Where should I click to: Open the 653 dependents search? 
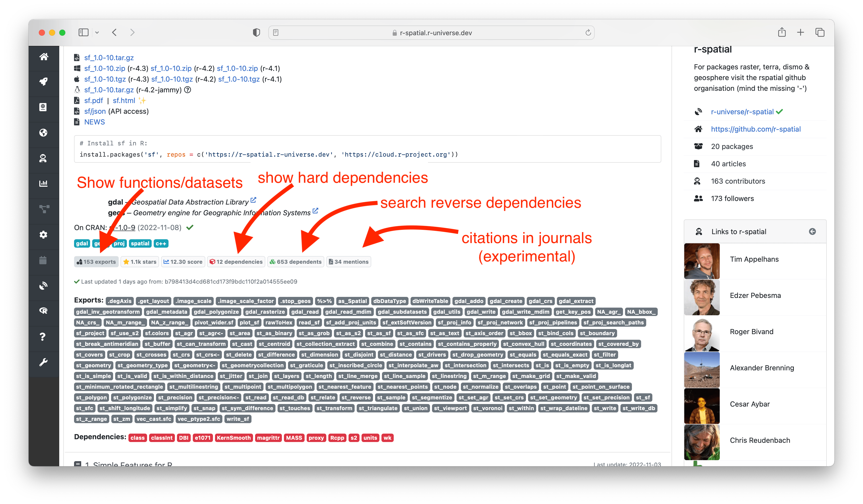tap(296, 262)
